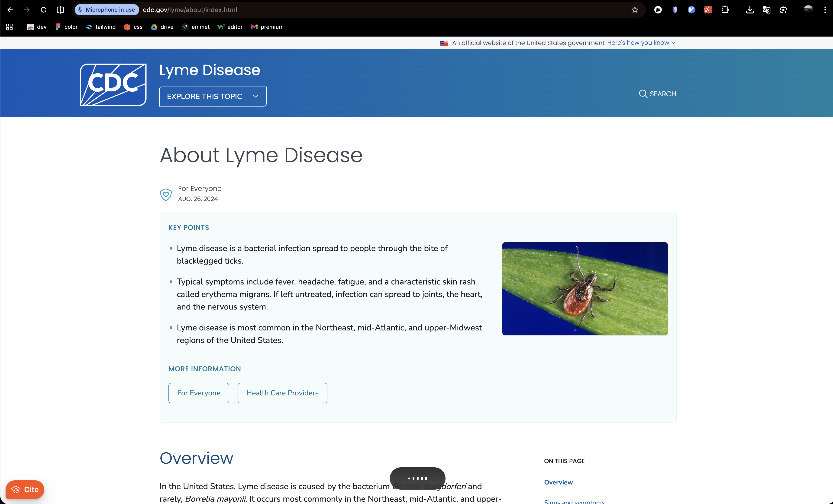
Task: Open the drive bookmark
Action: click(162, 27)
